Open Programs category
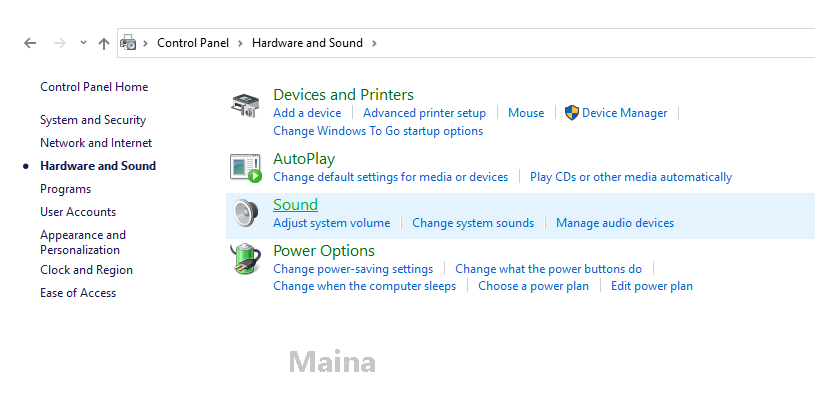840x413 pixels. pos(65,189)
